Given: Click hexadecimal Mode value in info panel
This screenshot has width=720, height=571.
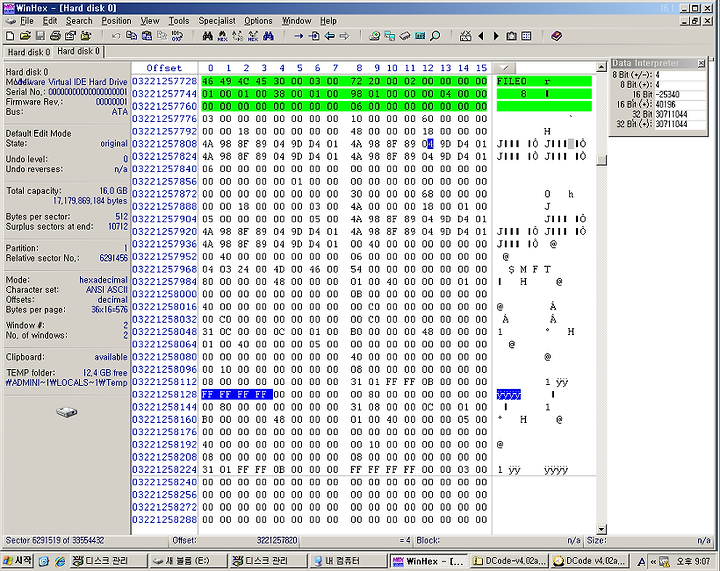Looking at the screenshot, I should (x=103, y=280).
